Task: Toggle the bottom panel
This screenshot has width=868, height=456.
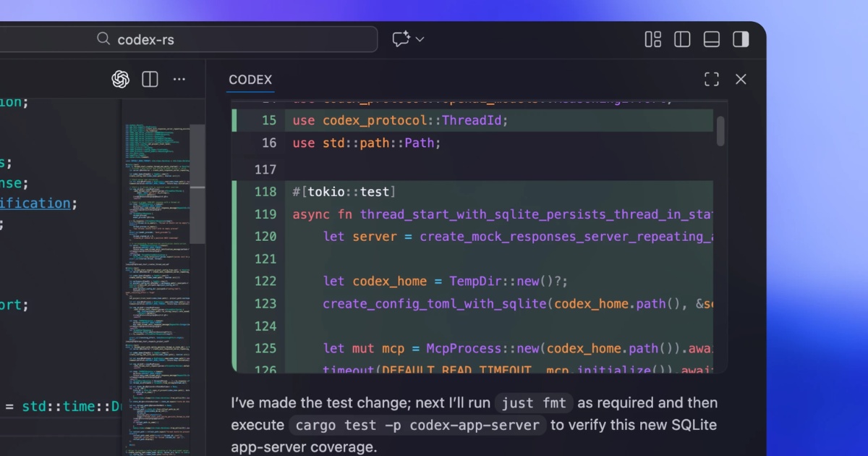Action: point(712,39)
